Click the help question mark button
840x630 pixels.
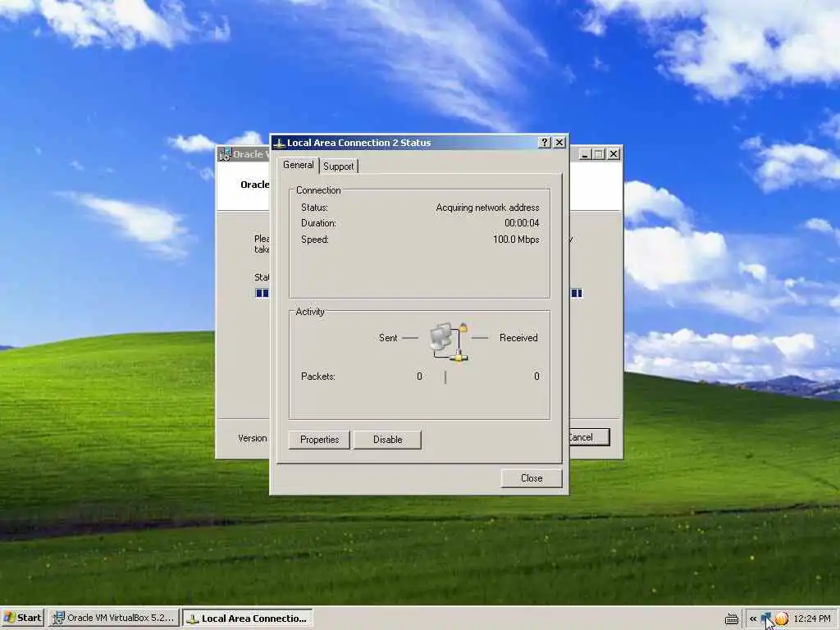point(545,143)
